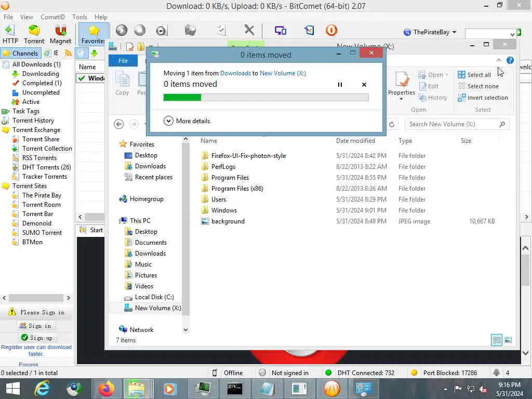
Task: Open the File menu in BitComet
Action: pos(8,17)
